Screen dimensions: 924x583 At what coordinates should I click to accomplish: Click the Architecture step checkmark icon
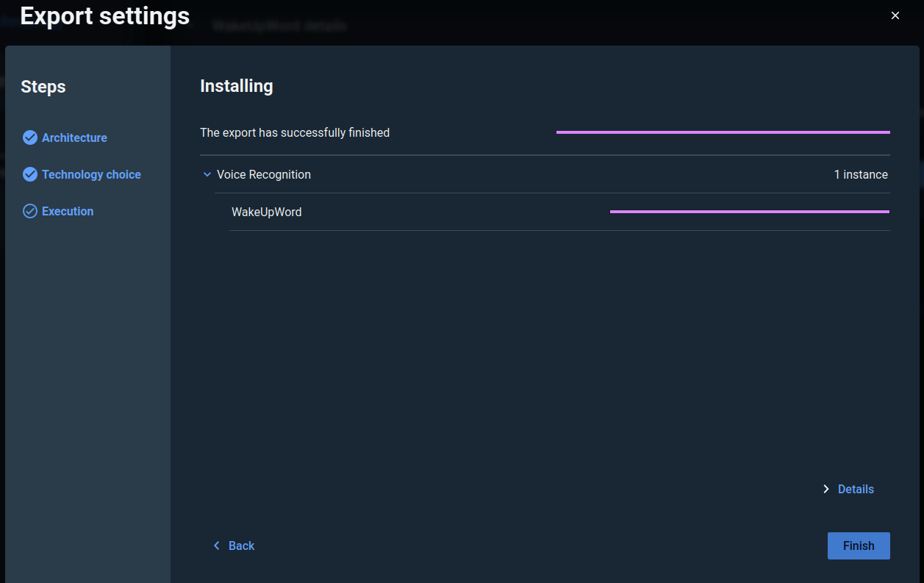29,137
